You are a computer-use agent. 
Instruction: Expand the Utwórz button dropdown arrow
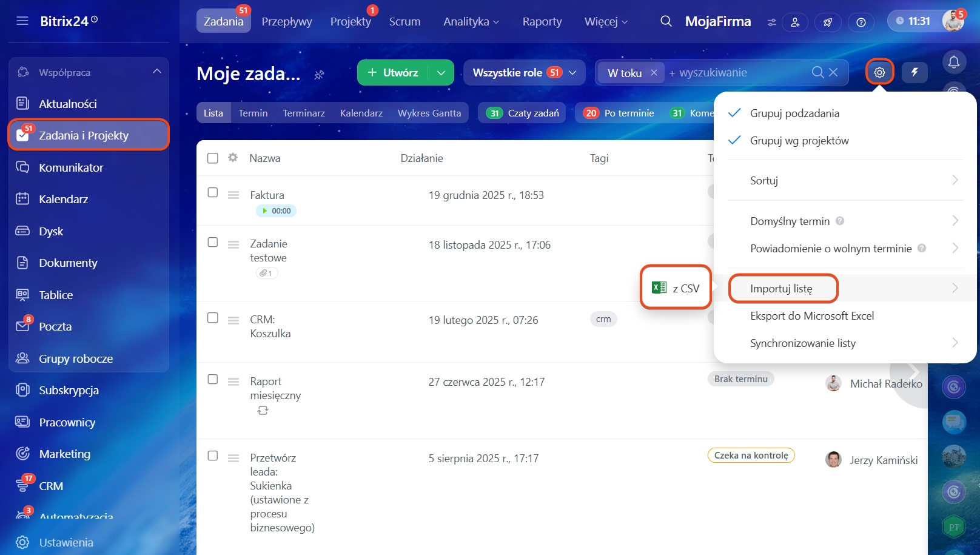pyautogui.click(x=441, y=73)
